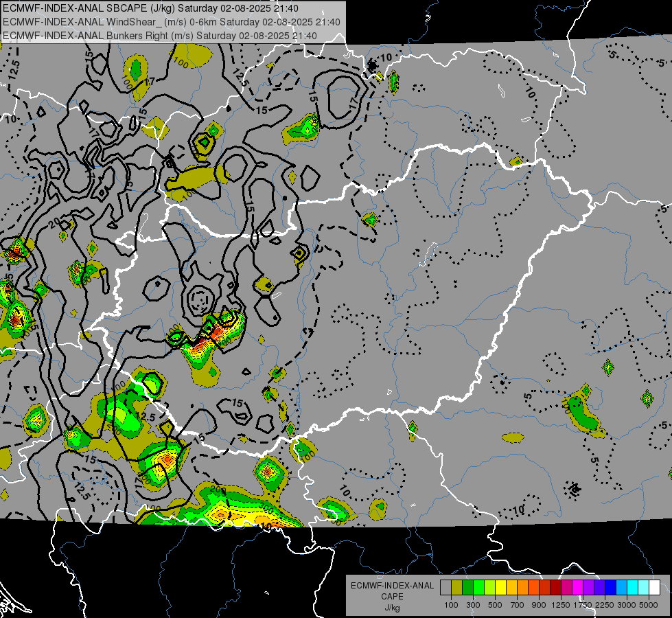Click the legend's 500 tick label
672x618 pixels.
(x=495, y=605)
